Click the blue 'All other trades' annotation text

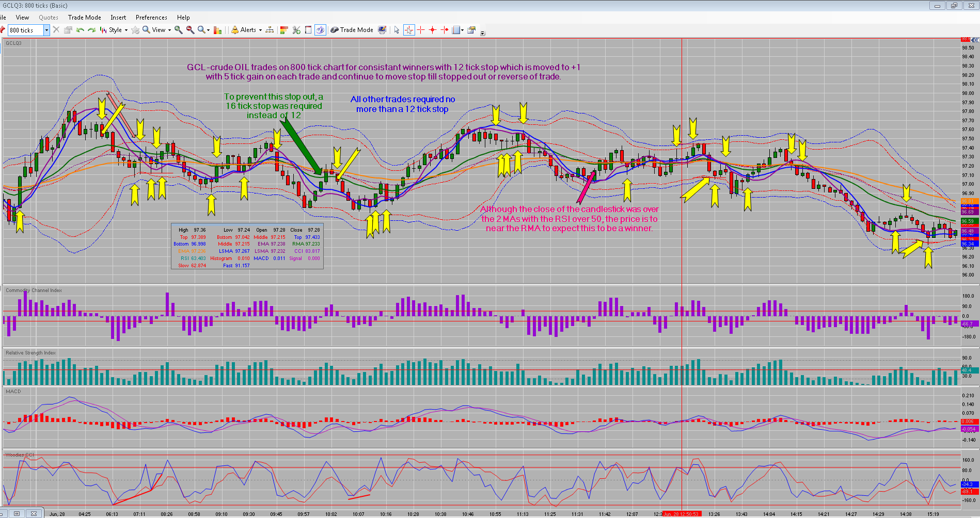pyautogui.click(x=403, y=104)
